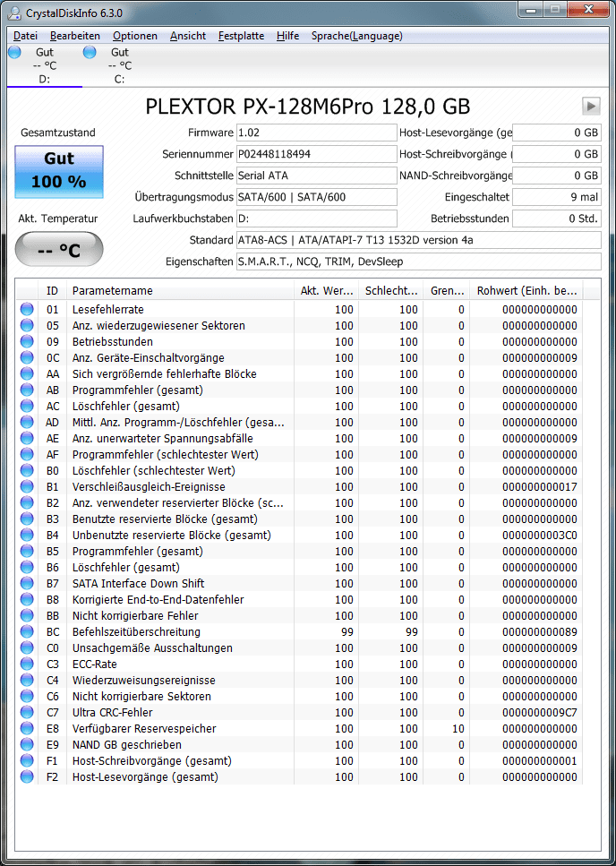
Task: Click the status icon for Spannungsabfälle row
Action: 27,439
